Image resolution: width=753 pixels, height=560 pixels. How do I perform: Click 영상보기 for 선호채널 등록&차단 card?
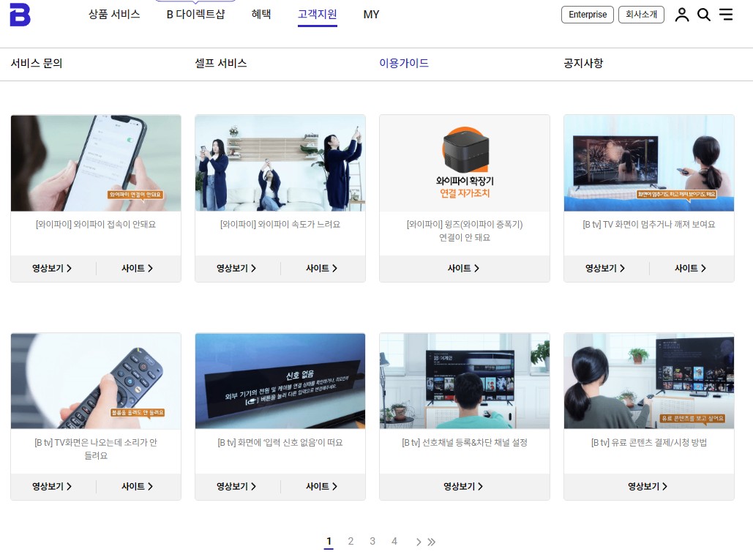click(463, 487)
